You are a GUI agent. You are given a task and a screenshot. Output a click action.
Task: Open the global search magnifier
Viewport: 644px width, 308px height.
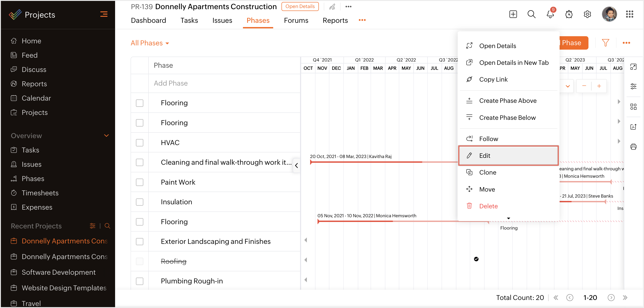click(x=531, y=14)
